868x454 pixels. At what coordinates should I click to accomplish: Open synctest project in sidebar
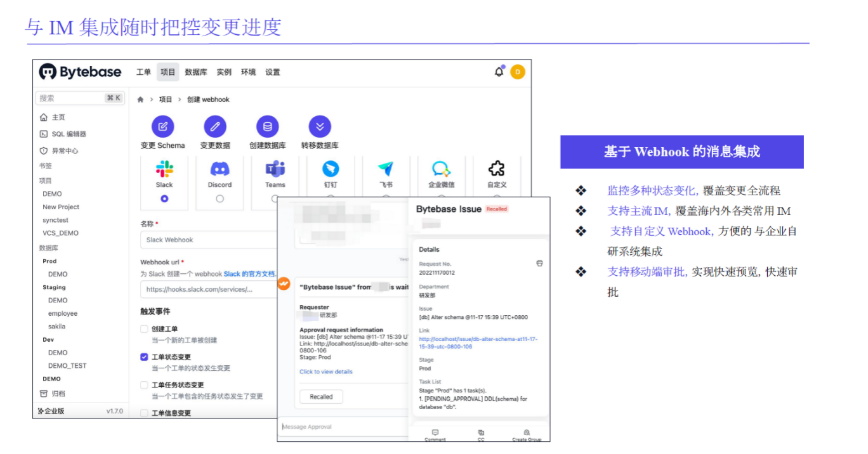coord(55,220)
